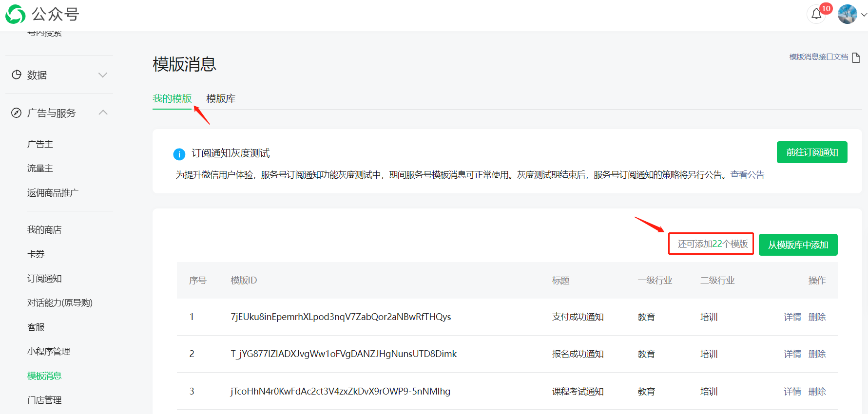This screenshot has width=868, height=414.
Task: Open 门店管理 in sidebar
Action: [x=44, y=400]
